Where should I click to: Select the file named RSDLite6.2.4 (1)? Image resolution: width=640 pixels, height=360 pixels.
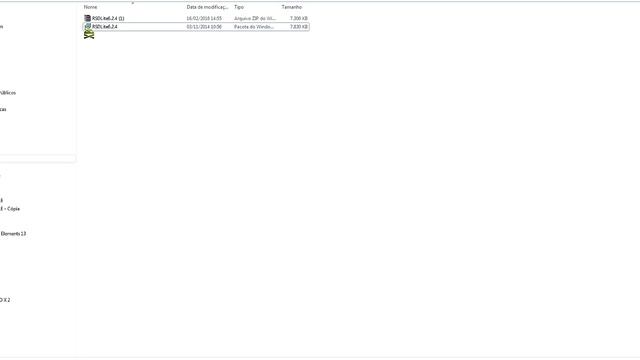[108, 18]
